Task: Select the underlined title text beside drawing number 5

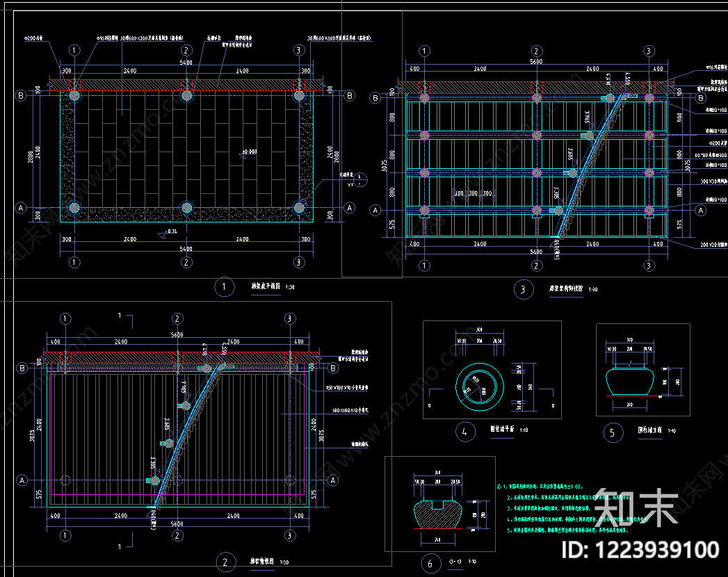Action: click(x=649, y=430)
